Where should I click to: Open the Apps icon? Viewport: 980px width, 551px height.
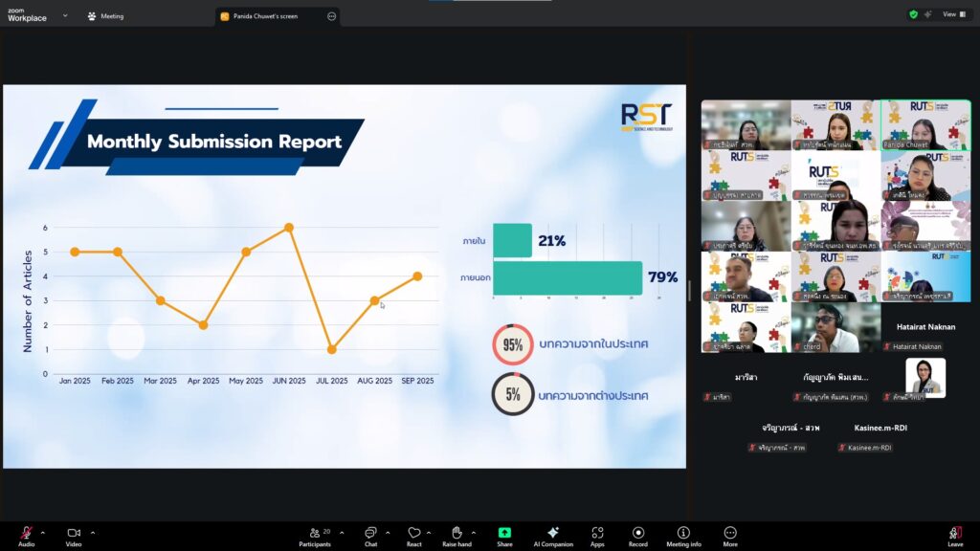coord(597,534)
